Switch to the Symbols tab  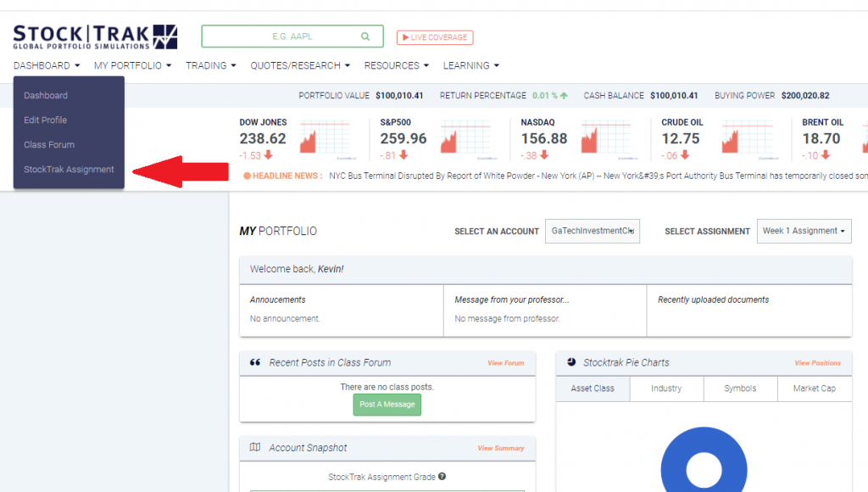click(x=740, y=389)
